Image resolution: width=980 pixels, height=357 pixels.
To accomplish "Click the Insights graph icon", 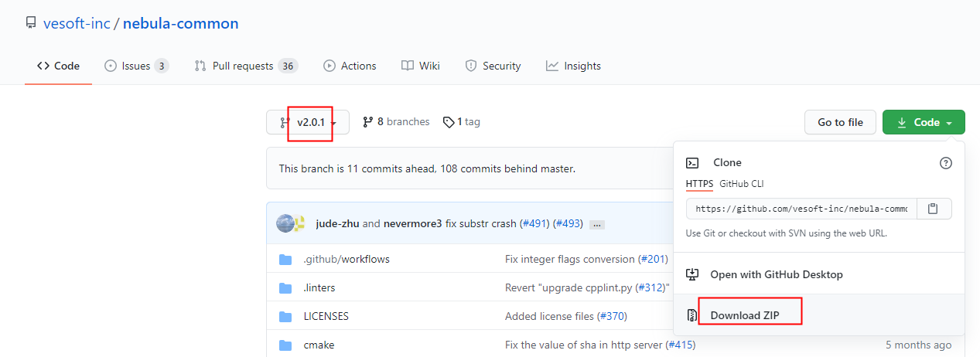I will 552,66.
